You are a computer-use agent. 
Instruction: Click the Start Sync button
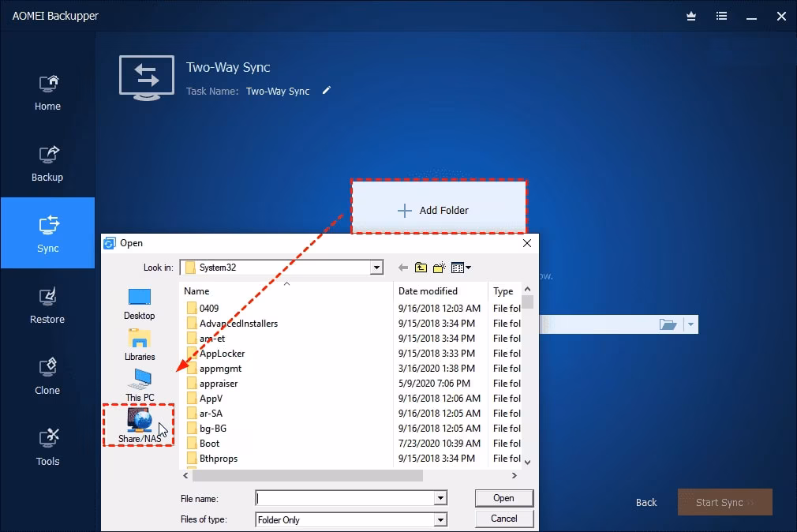(725, 503)
